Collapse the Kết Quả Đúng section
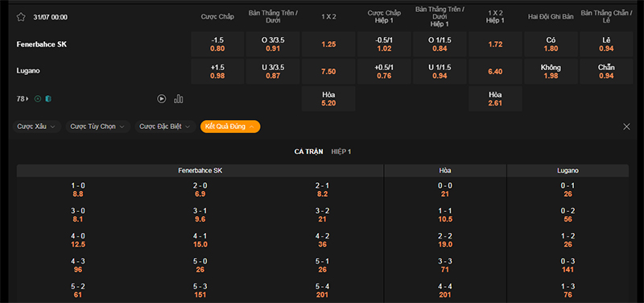This screenshot has width=644, height=303. 230,127
